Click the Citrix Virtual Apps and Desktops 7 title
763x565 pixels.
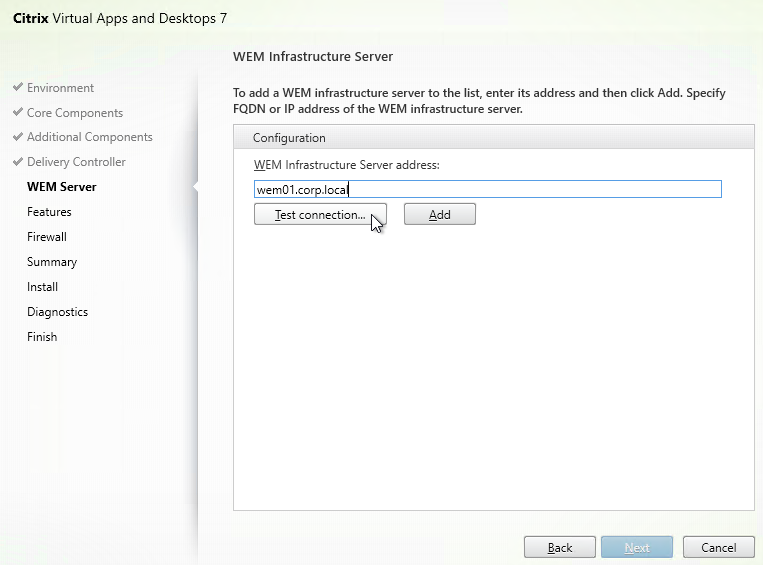click(120, 18)
